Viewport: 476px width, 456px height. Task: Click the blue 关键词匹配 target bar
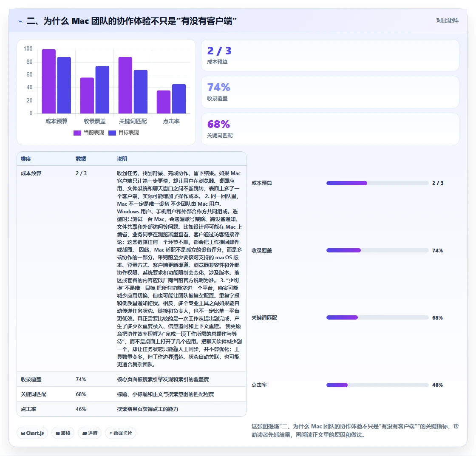point(141,92)
